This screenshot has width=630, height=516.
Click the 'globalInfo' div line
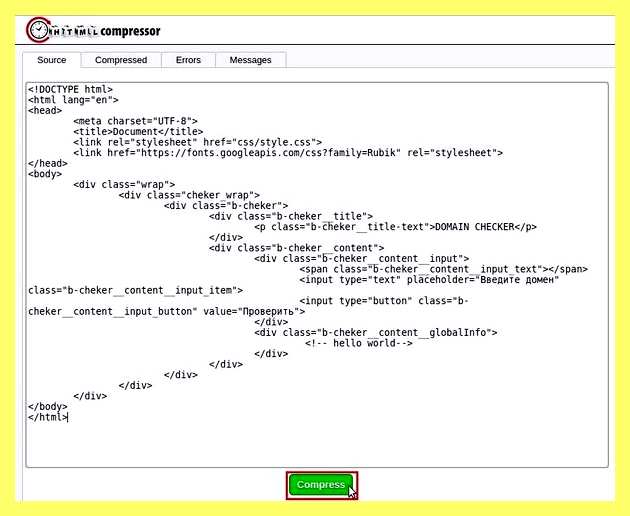376,333
